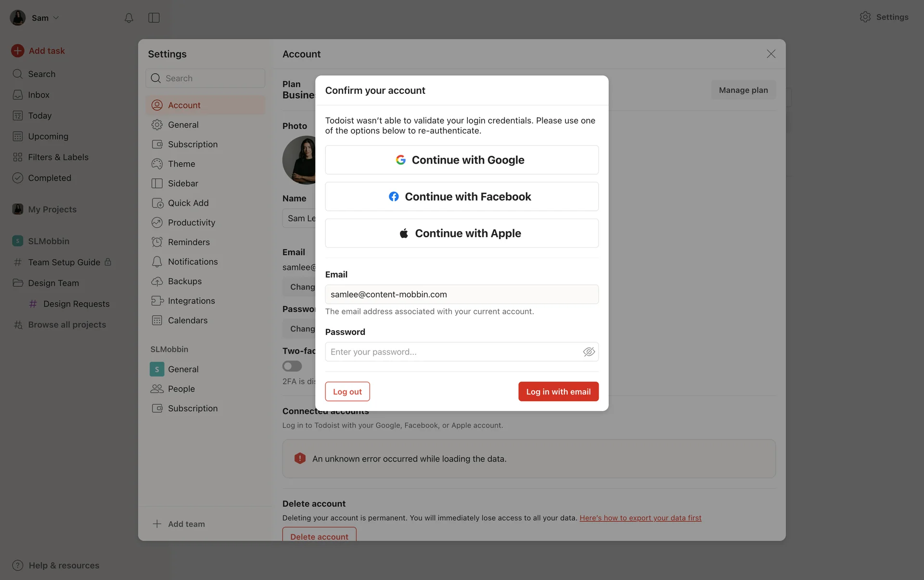Toggle password visibility eye icon
The height and width of the screenshot is (580, 924).
pos(589,352)
